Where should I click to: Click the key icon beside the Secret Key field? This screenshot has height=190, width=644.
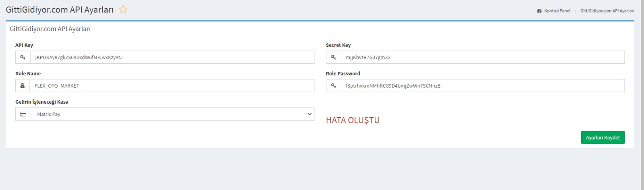pyautogui.click(x=333, y=57)
